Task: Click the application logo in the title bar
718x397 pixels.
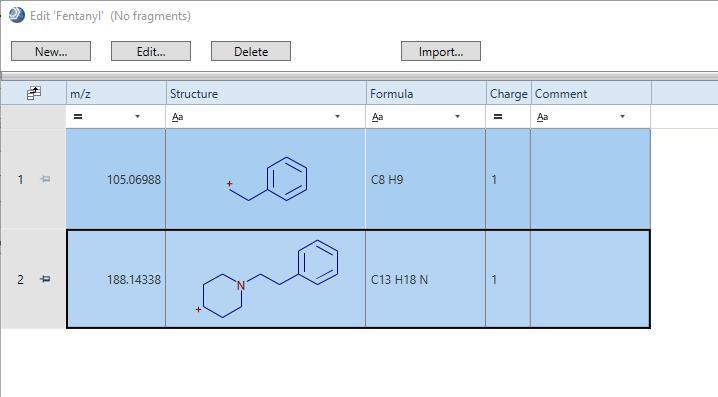Action: coord(16,15)
